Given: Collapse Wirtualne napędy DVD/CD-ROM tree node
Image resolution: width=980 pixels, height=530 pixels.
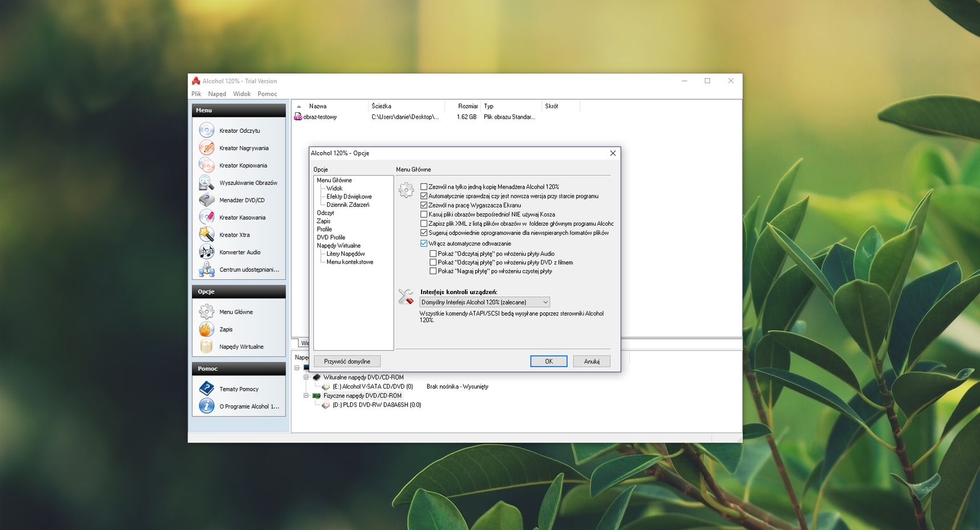Looking at the screenshot, I should [306, 377].
